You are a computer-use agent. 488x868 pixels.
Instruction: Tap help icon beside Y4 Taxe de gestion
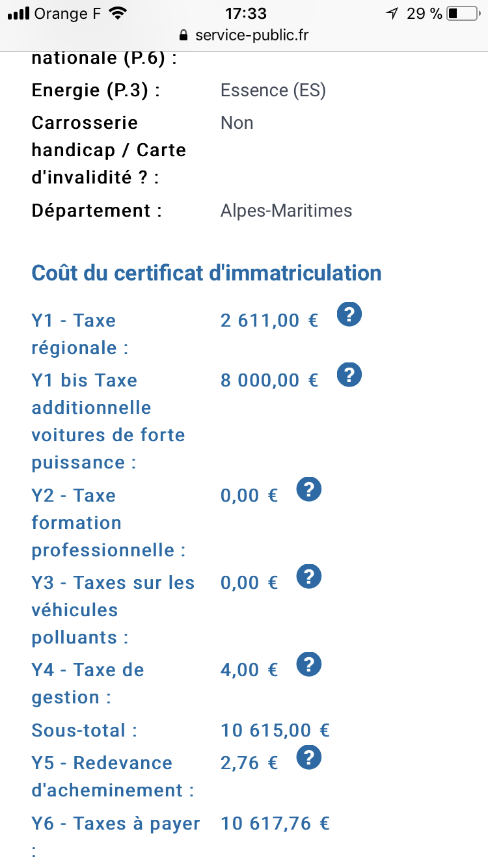309,664
